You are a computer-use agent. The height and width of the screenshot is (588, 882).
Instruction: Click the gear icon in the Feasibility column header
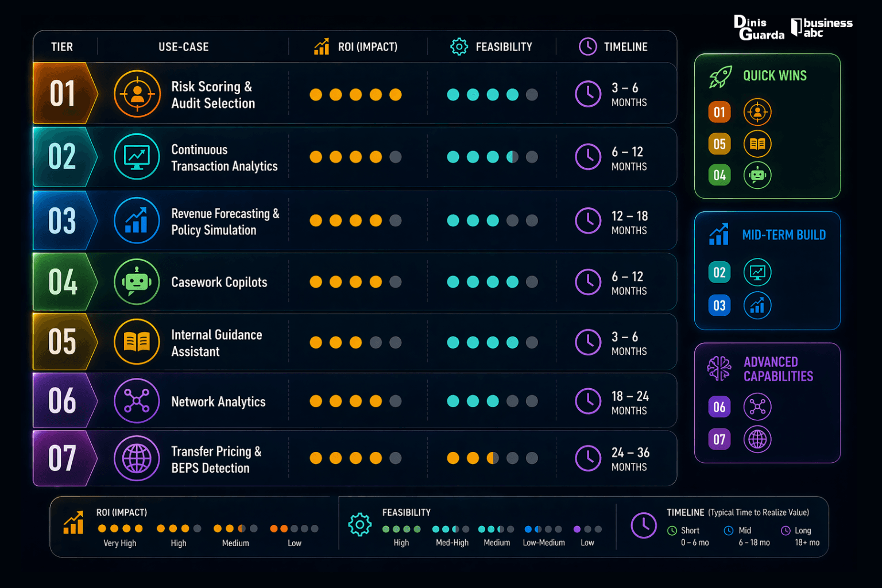click(x=459, y=47)
